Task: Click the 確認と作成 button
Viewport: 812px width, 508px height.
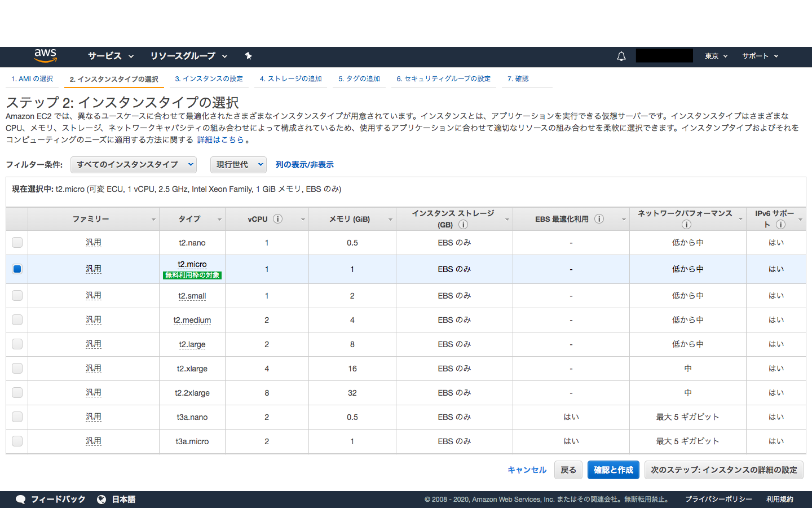Action: pos(614,470)
